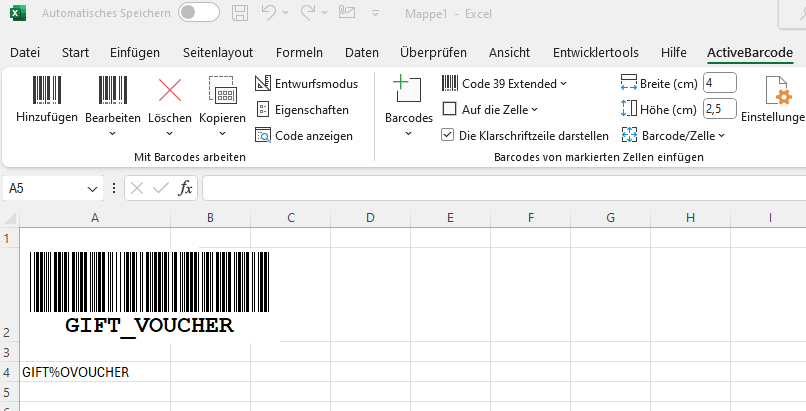The width and height of the screenshot is (806, 411).
Task: Switch to the Überprüfen ribbon tab
Action: 433,52
